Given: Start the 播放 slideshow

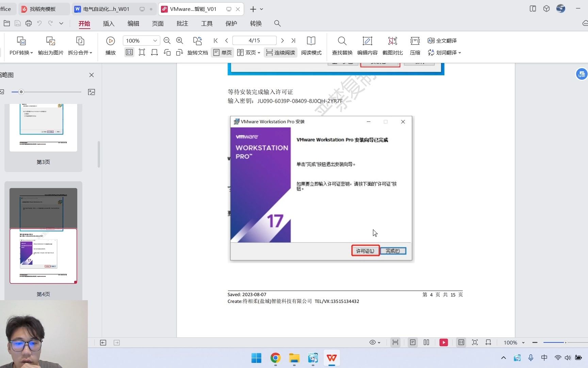Looking at the screenshot, I should pos(110,45).
